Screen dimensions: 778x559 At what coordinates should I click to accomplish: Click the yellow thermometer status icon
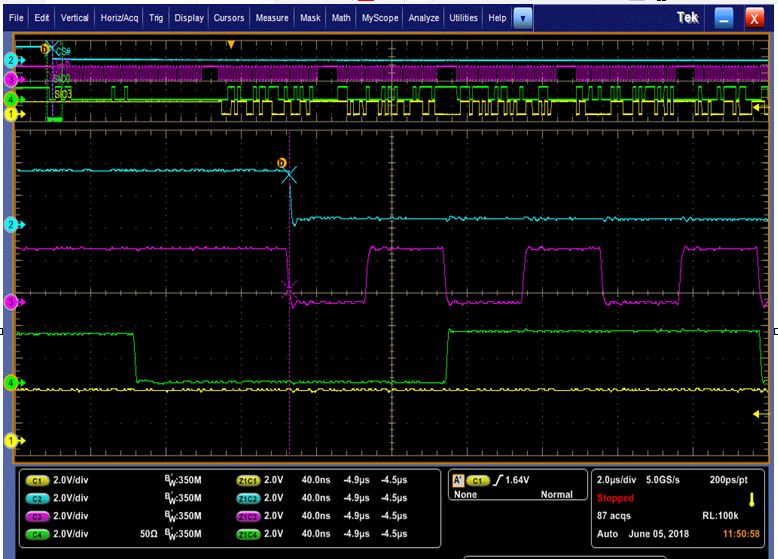click(751, 500)
